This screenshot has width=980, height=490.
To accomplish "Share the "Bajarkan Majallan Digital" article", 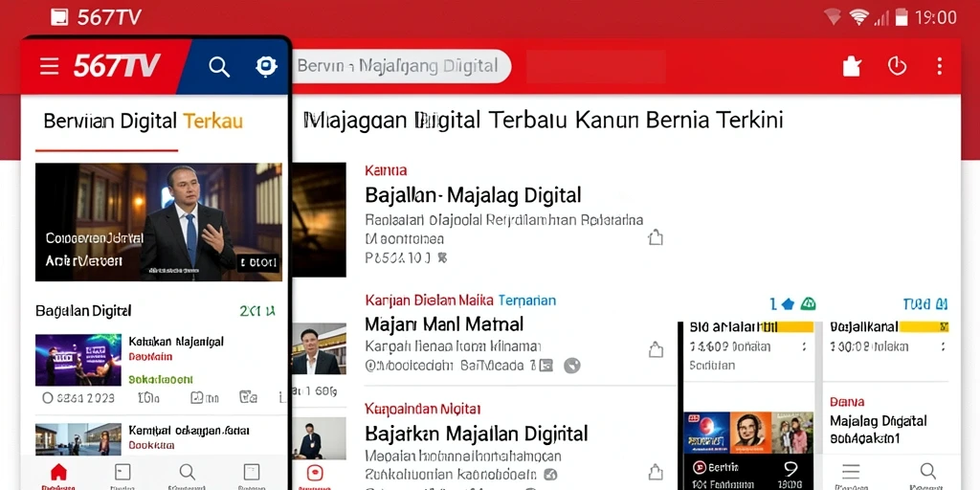I will click(655, 472).
